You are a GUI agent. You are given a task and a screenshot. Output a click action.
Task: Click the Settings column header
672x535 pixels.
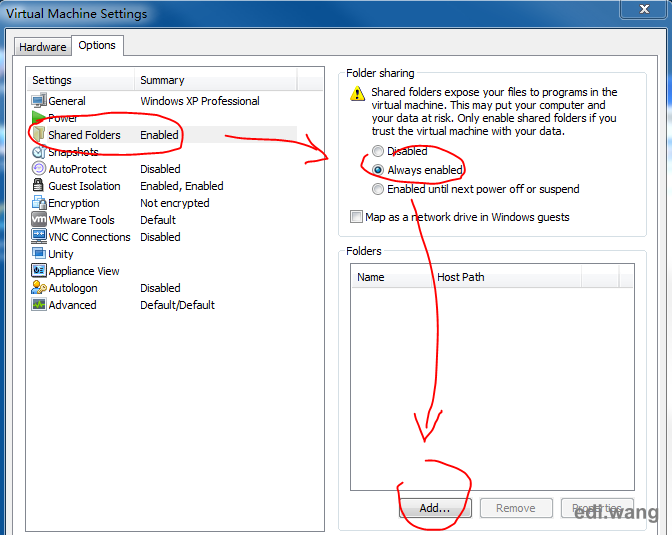[x=81, y=80]
